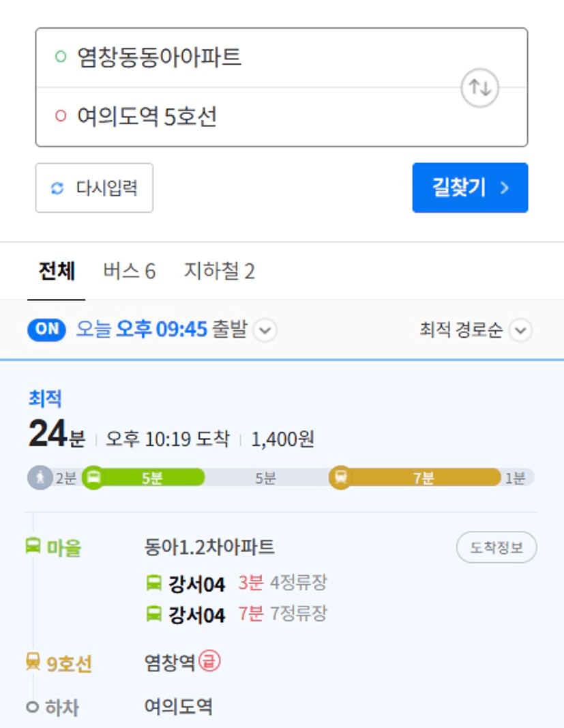Click the green origin marker circle
The height and width of the screenshot is (728, 564).
point(61,57)
